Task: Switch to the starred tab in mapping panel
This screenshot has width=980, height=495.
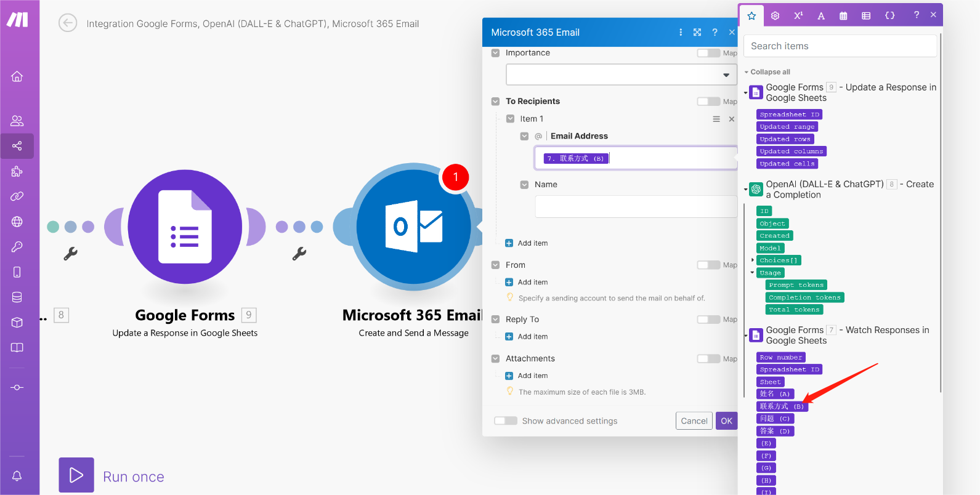Action: click(x=751, y=15)
